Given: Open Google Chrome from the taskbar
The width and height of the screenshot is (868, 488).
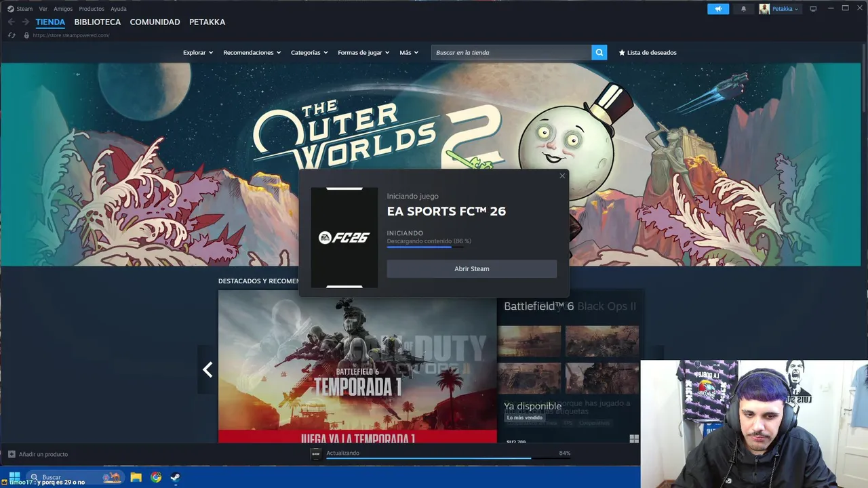Looking at the screenshot, I should click(156, 477).
